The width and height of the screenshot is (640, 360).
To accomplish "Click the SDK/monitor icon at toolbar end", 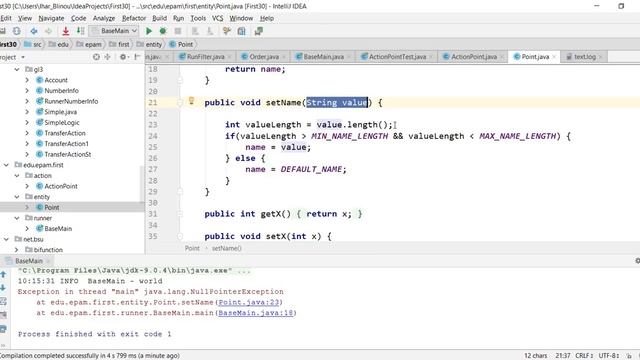I will click(258, 31).
